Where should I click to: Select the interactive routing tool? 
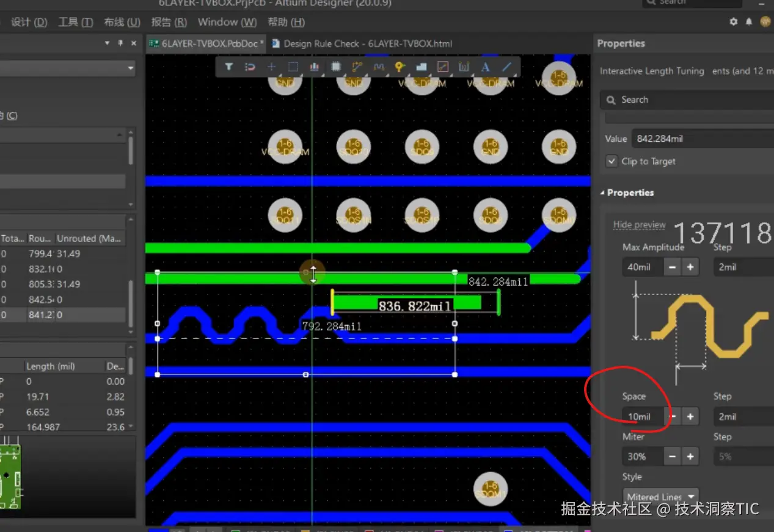357,67
